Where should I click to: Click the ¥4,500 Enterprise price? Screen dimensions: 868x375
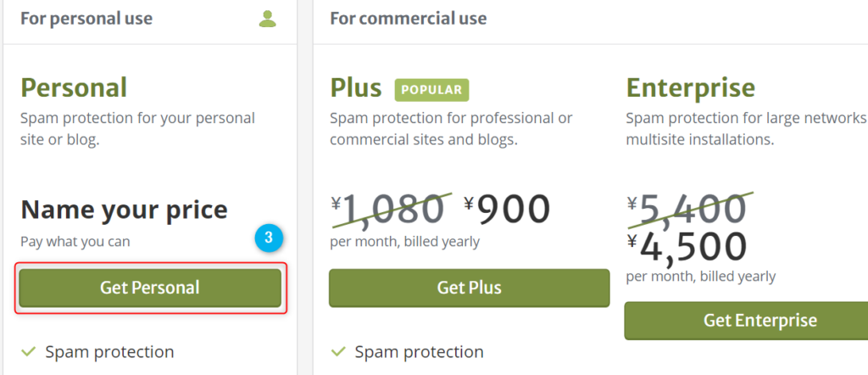(687, 247)
